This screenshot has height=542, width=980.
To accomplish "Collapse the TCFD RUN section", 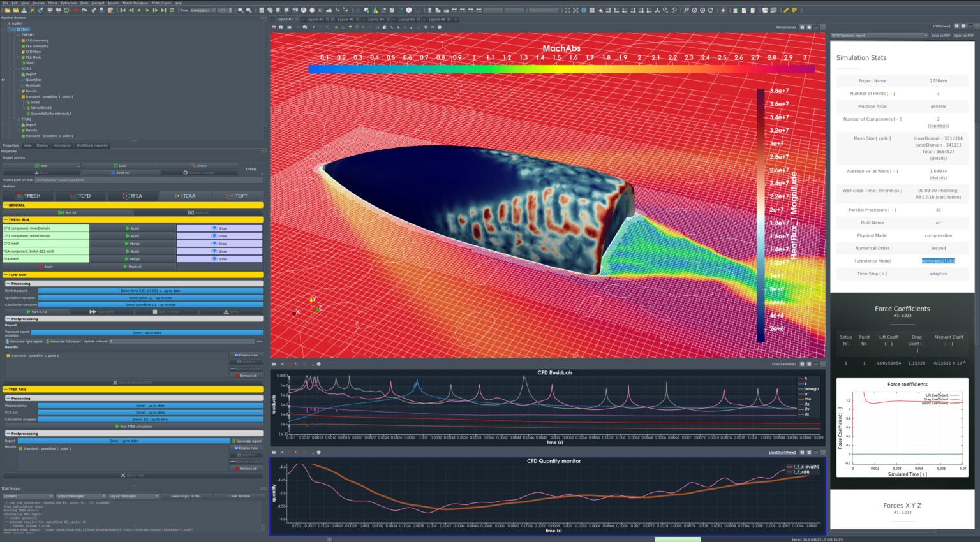I will click(x=6, y=275).
